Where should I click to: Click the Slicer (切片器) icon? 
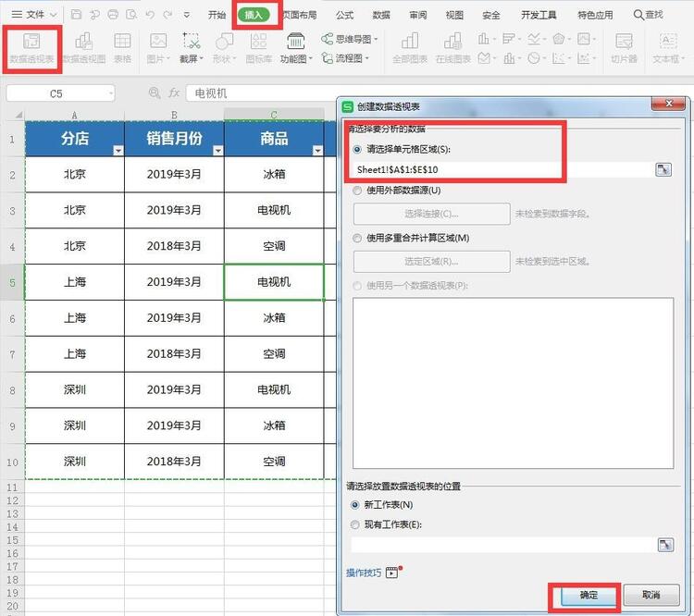click(624, 48)
